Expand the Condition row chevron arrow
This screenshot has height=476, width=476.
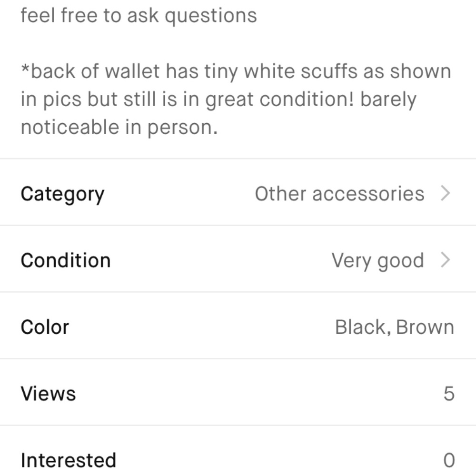[445, 260]
